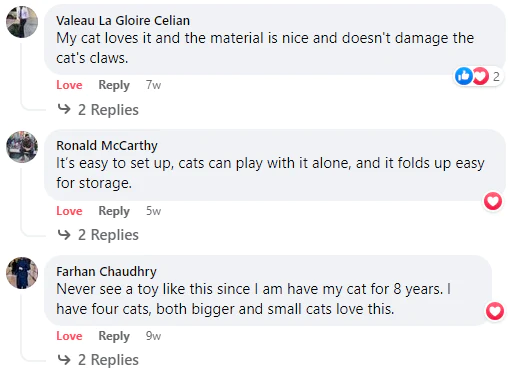Open the 5w timestamp on Ronald's comment
This screenshot has width=517, height=372.
153,211
